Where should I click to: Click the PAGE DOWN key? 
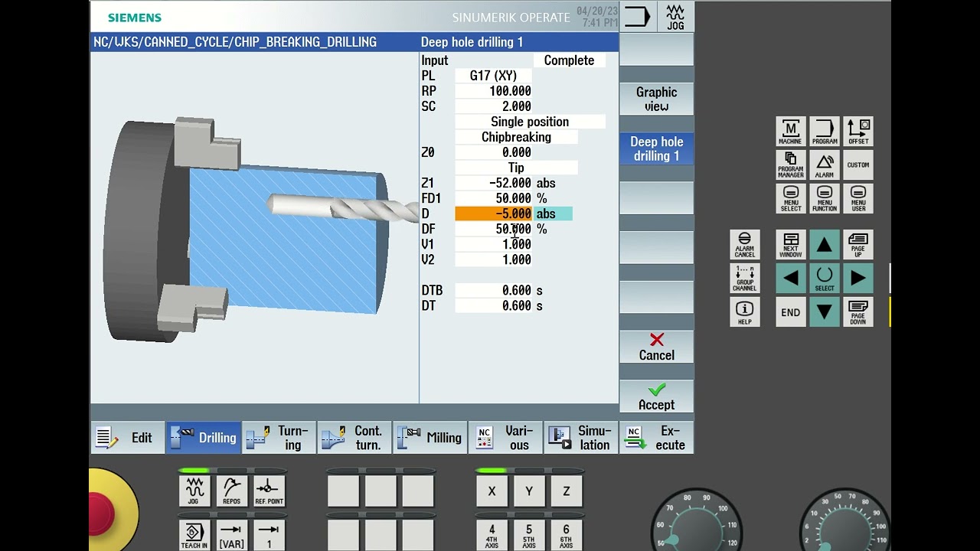click(858, 312)
